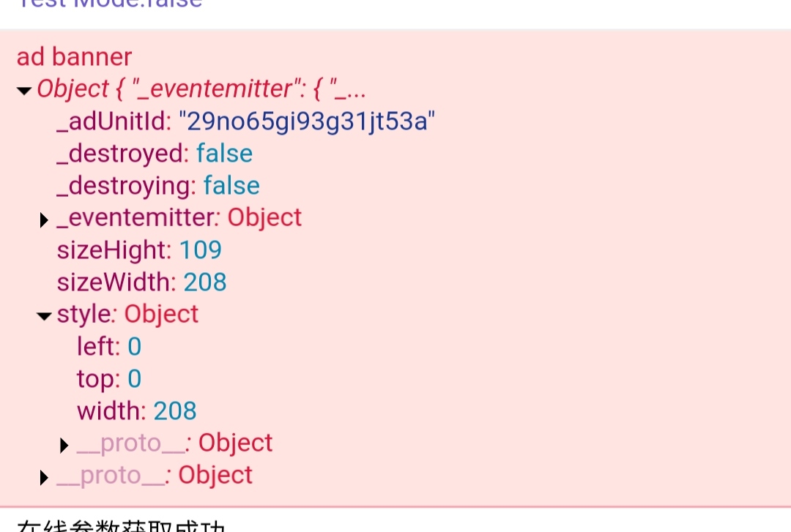Click the _eventemitter property name
The height and width of the screenshot is (532, 791).
[138, 218]
